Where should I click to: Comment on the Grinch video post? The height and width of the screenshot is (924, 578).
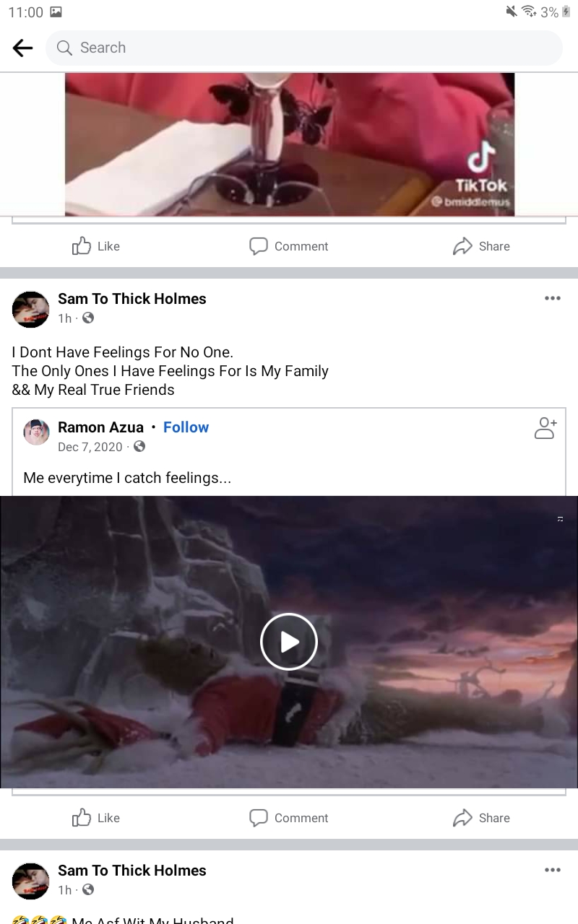(x=288, y=818)
